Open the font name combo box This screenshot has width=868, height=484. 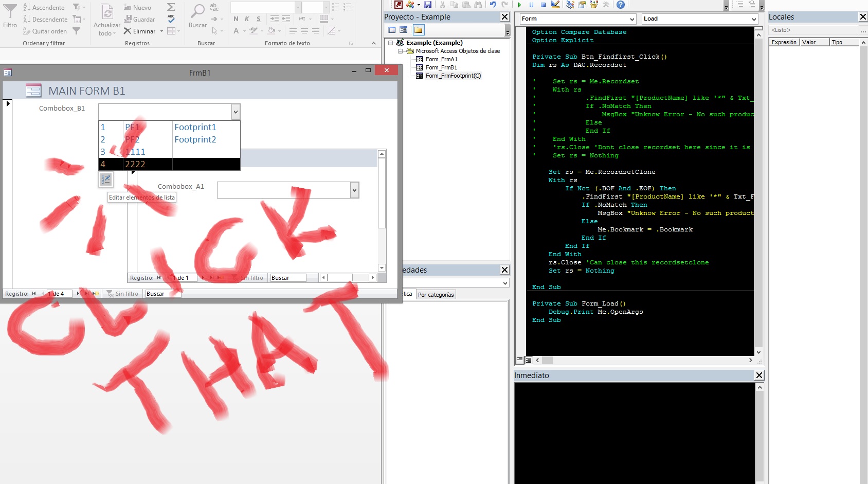[x=266, y=7]
